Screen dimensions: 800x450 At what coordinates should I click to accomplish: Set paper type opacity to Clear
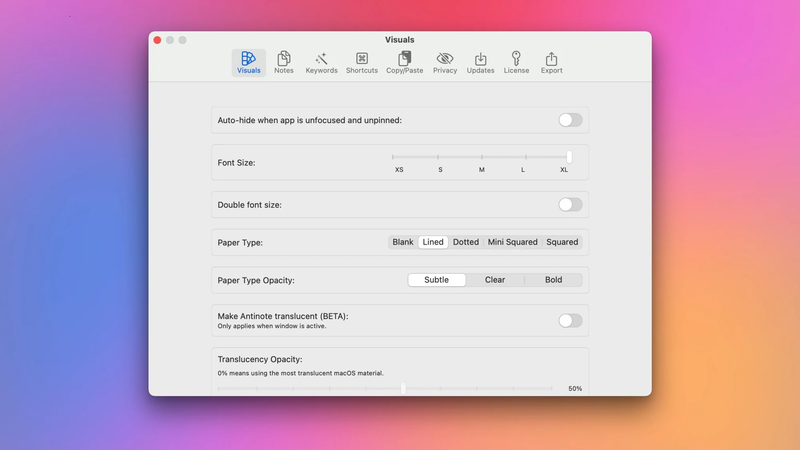[x=495, y=280]
